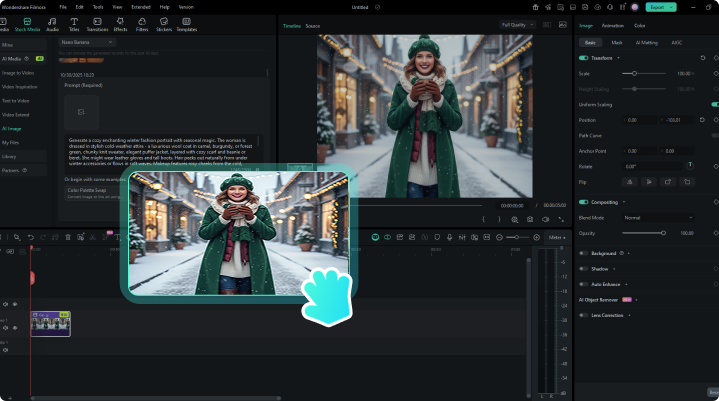Open the Extended menu
Viewport: 719px width, 401px height.
click(x=141, y=7)
